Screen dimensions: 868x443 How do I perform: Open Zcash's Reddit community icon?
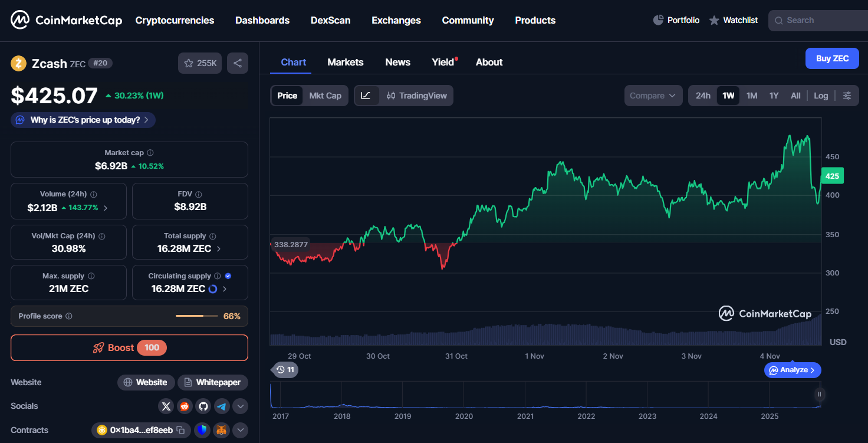(185, 406)
